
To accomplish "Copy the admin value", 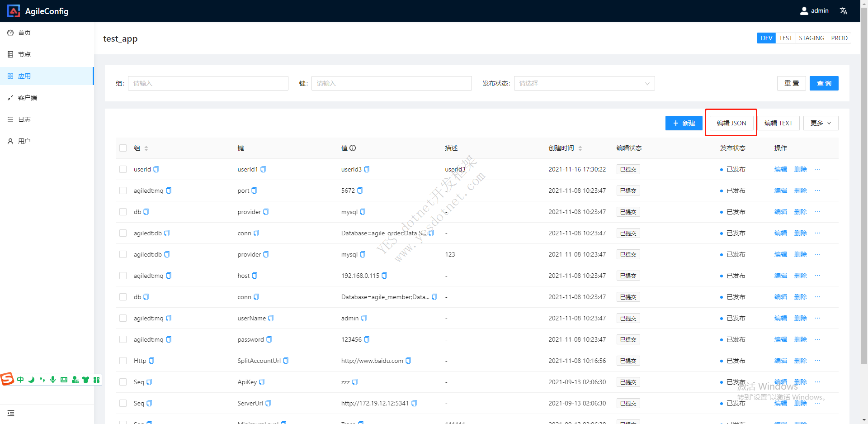I will click(x=364, y=318).
